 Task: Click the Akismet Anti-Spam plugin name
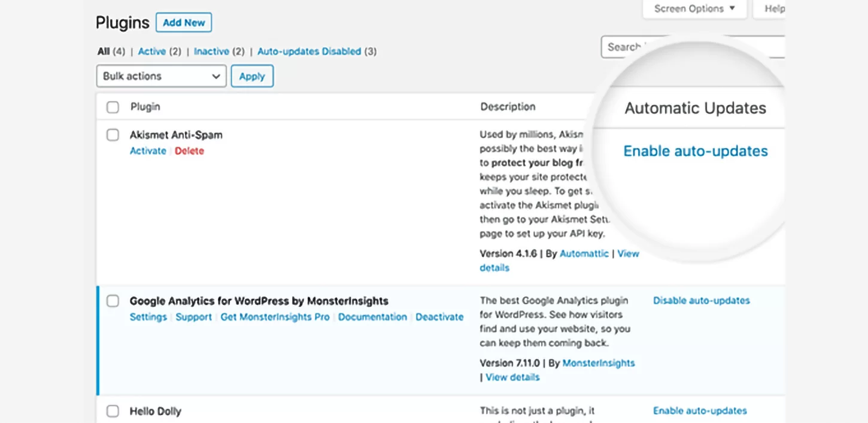pos(176,135)
